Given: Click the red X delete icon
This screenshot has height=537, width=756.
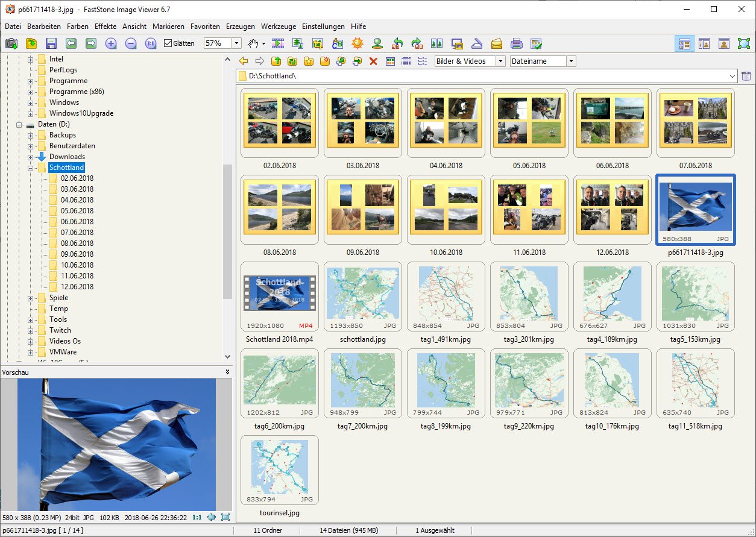Looking at the screenshot, I should (373, 61).
